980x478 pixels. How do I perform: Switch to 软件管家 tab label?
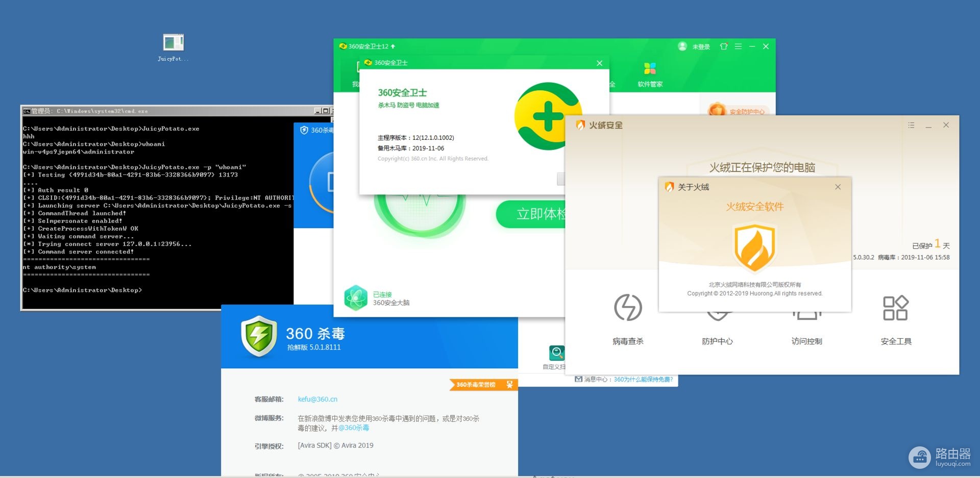650,84
